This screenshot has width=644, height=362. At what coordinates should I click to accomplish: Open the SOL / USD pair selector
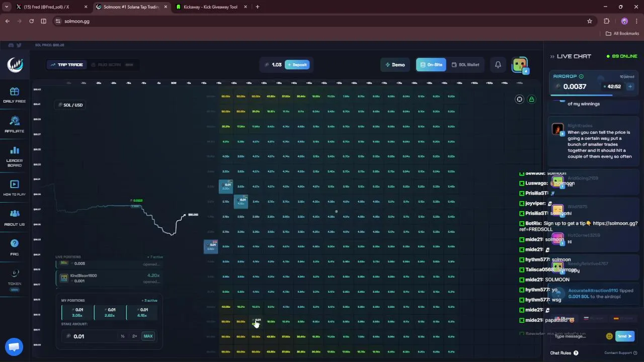point(70,105)
